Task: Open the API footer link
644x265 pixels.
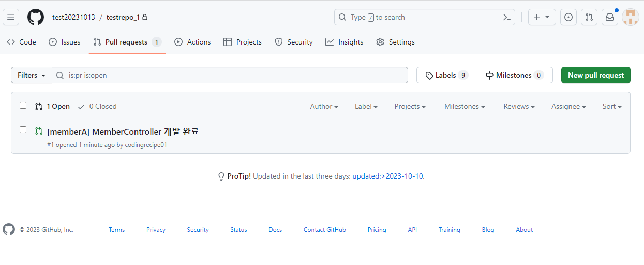Action: [x=412, y=230]
